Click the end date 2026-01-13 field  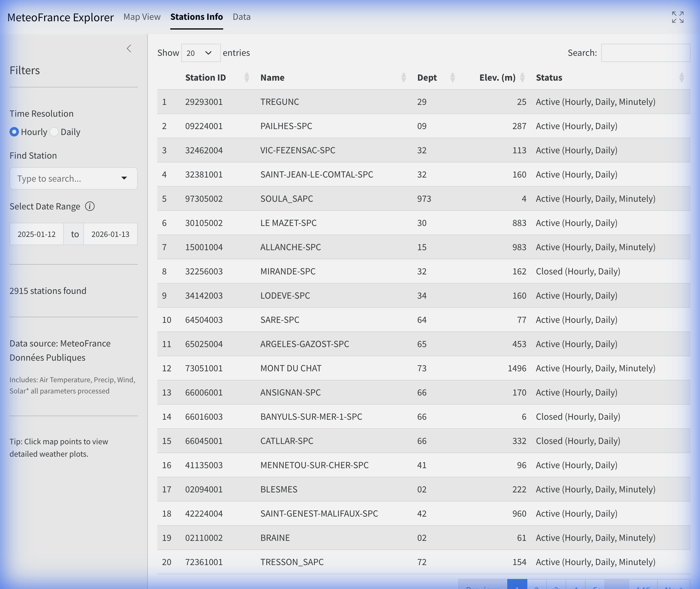point(110,235)
